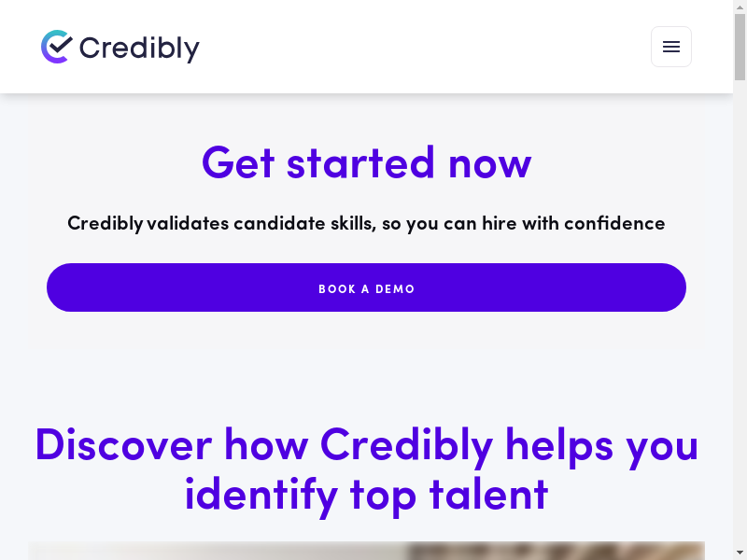747x560 pixels.
Task: Click the image thumbnail at the page bottom
Action: [x=366, y=551]
